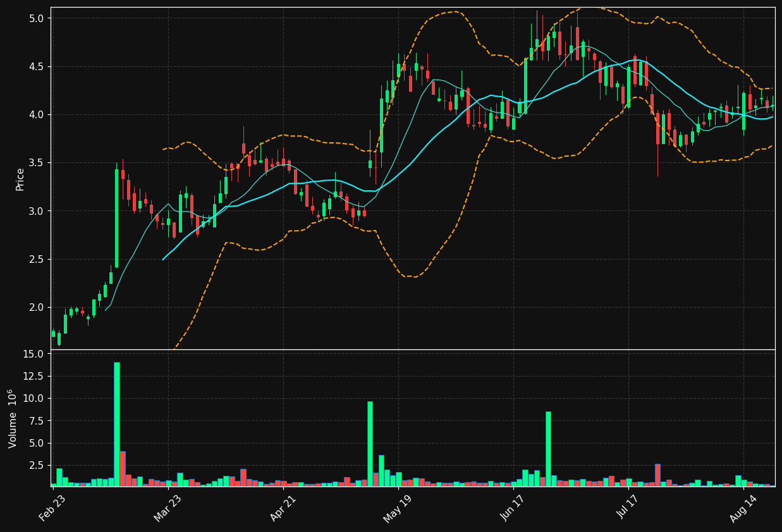Click the 'Volume 10^6' y-axis title
This screenshot has height=532, width=782.
(x=13, y=418)
